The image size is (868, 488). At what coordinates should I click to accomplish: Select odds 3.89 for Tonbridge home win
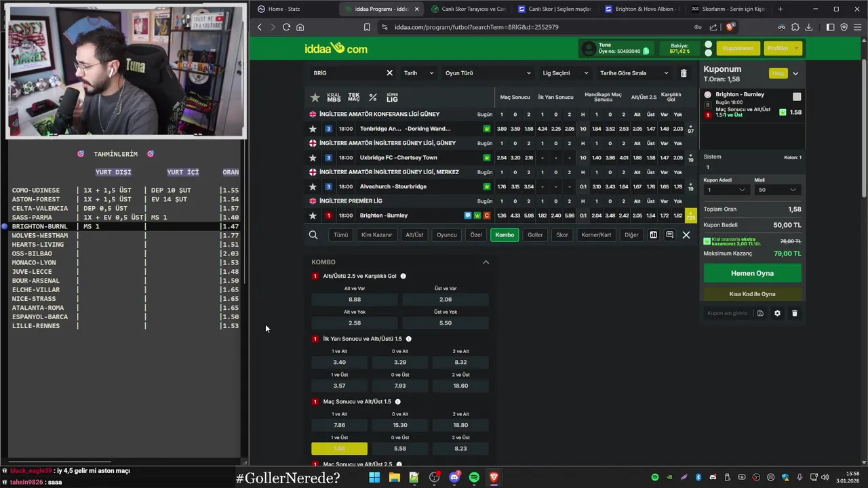pyautogui.click(x=502, y=129)
